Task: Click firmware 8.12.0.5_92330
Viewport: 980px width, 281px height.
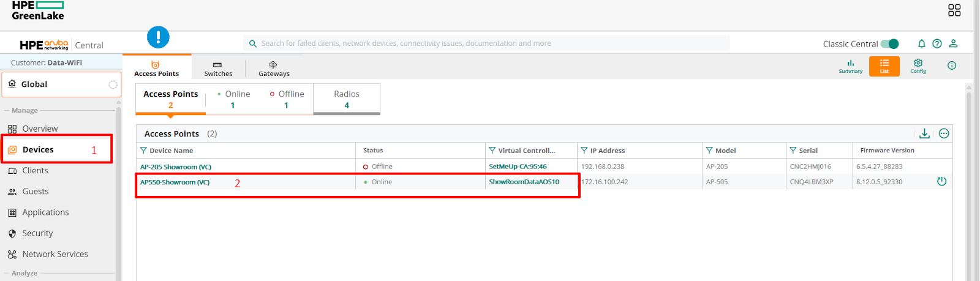Action: click(x=879, y=182)
